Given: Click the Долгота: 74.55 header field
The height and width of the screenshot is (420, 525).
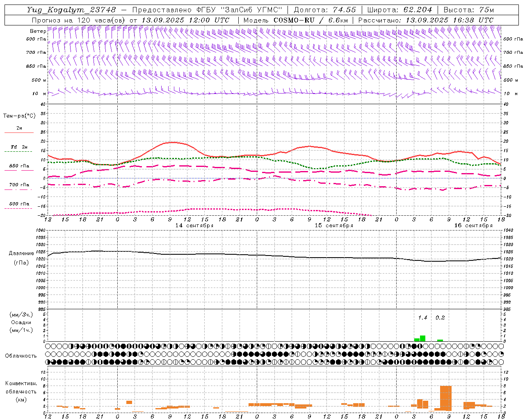Looking at the screenshot, I should pos(325,10).
